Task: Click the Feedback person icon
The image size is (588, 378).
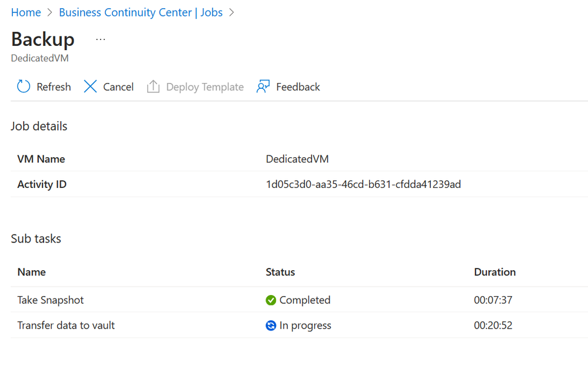Action: pyautogui.click(x=263, y=86)
